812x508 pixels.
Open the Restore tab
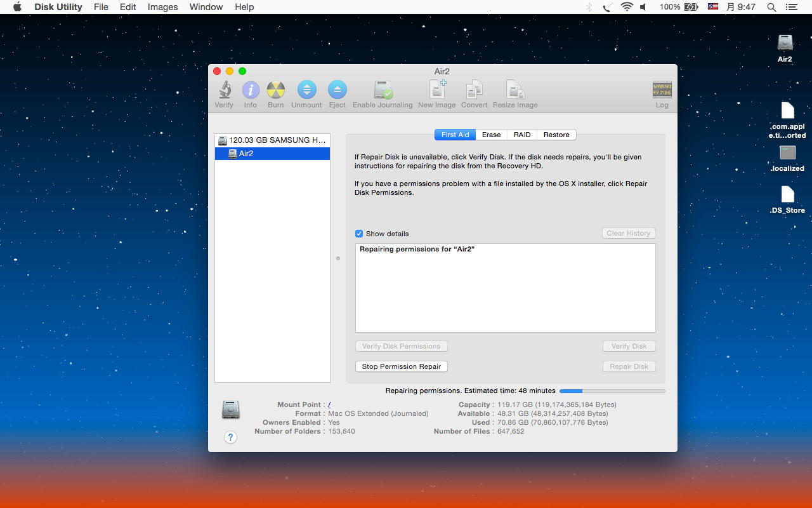coord(556,135)
